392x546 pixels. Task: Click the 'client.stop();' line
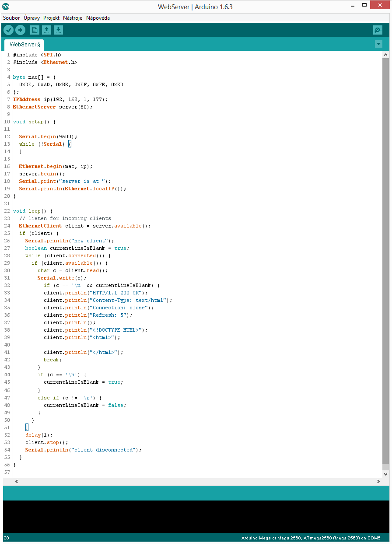pyautogui.click(x=47, y=442)
